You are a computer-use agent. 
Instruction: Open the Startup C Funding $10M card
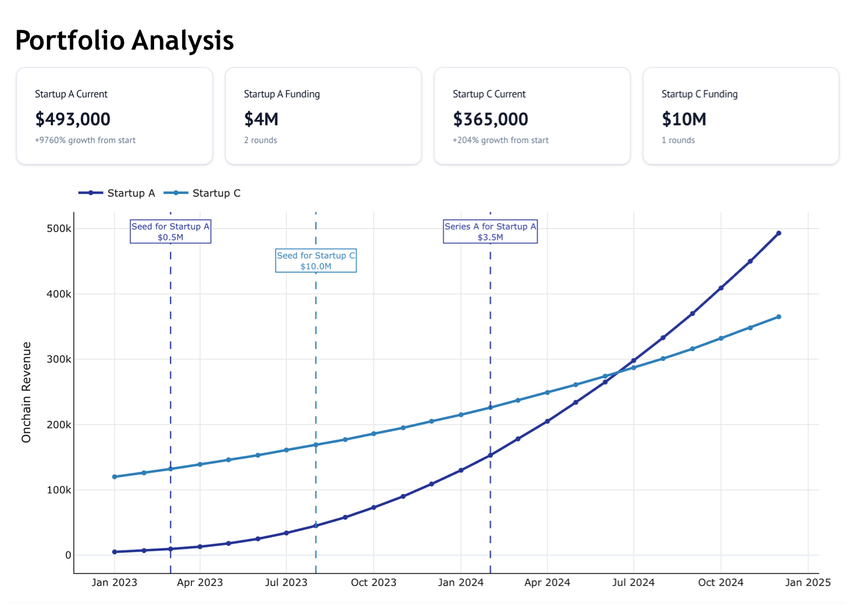coord(741,116)
